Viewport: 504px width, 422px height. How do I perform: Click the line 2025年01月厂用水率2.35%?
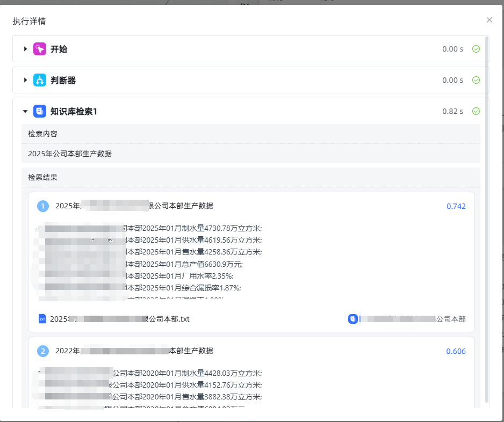click(x=188, y=276)
